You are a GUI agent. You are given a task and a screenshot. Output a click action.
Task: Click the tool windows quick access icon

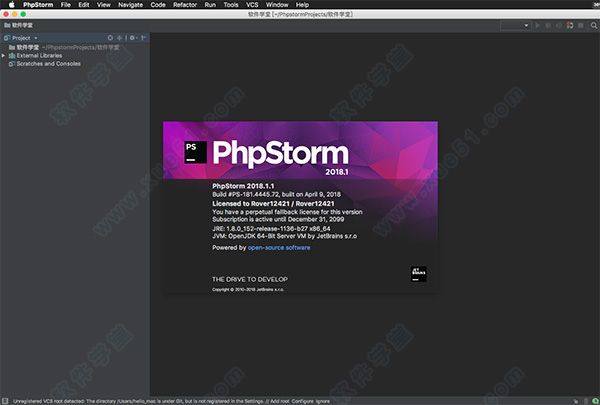5,401
